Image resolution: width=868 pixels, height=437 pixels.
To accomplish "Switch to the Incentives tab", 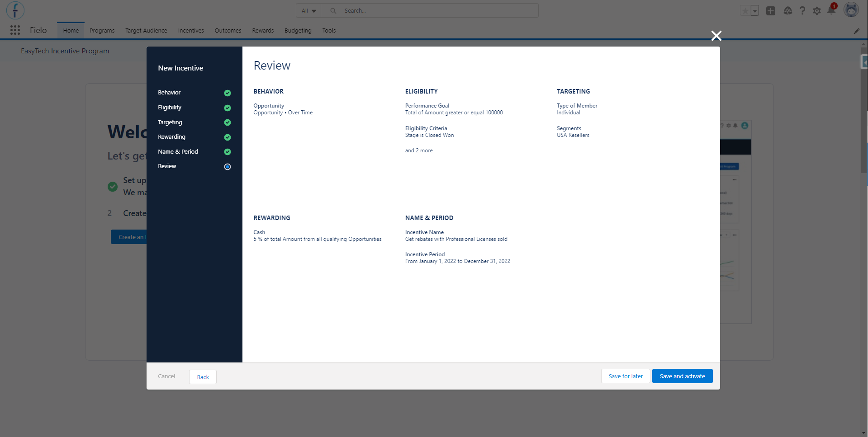I will pos(191,31).
